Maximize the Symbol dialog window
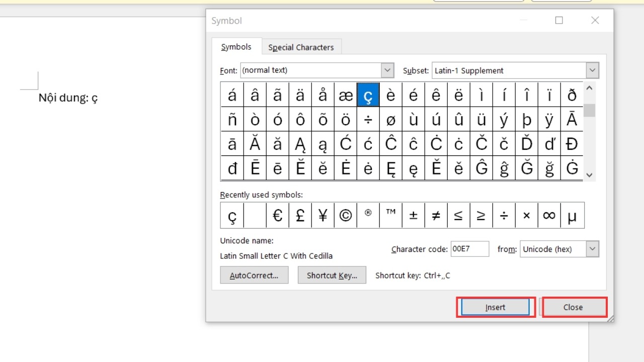The height and width of the screenshot is (362, 644). 559,20
